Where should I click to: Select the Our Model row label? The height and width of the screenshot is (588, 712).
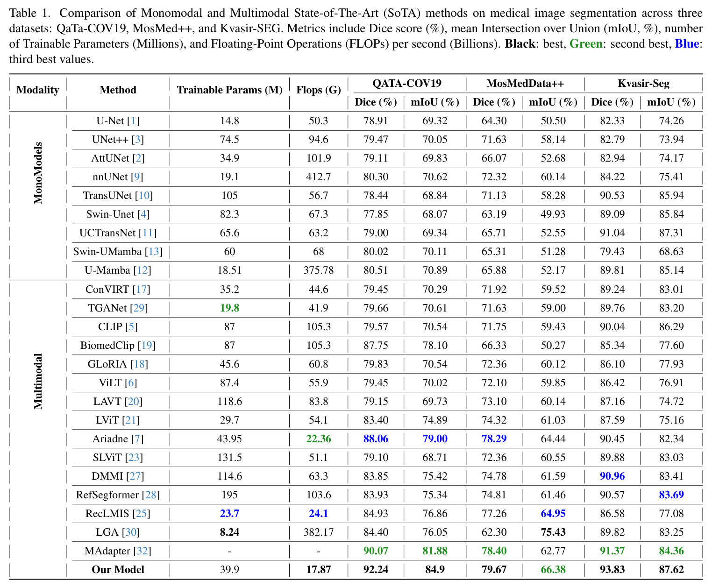coord(118,570)
